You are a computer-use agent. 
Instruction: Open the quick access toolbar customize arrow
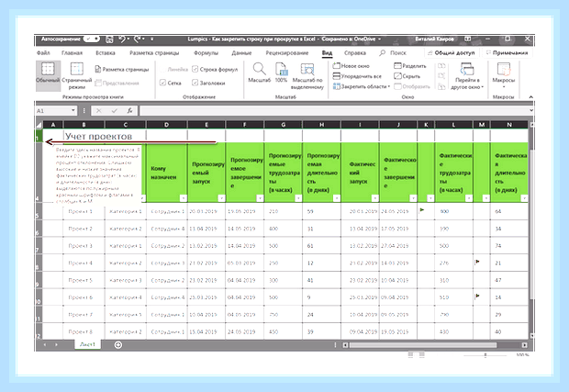(x=151, y=39)
